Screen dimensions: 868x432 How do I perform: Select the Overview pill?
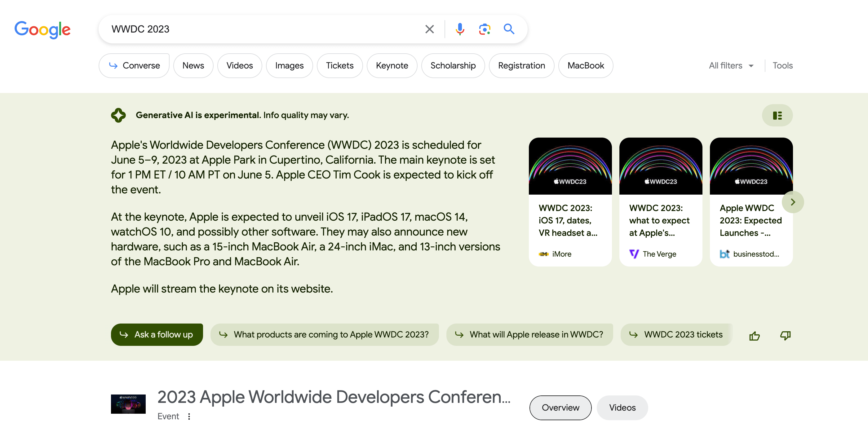pos(560,408)
